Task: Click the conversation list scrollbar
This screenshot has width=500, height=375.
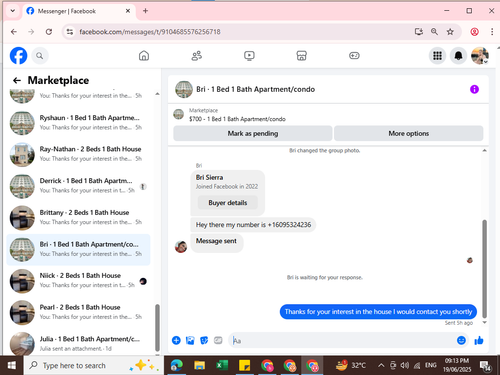Action: pyautogui.click(x=157, y=327)
